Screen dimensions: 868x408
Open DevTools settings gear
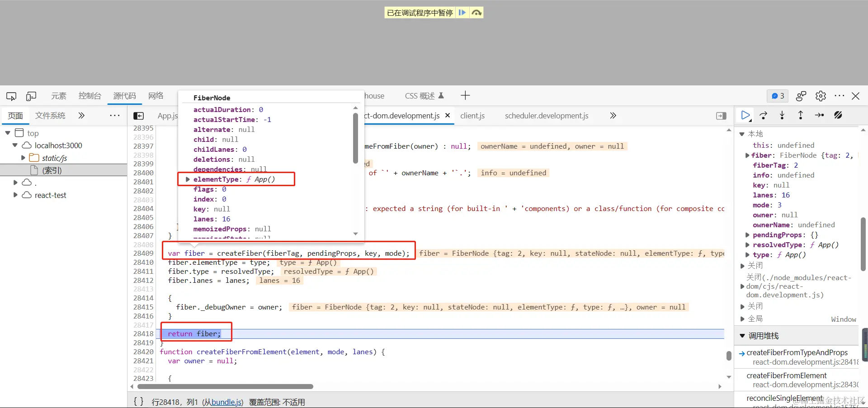pyautogui.click(x=821, y=96)
